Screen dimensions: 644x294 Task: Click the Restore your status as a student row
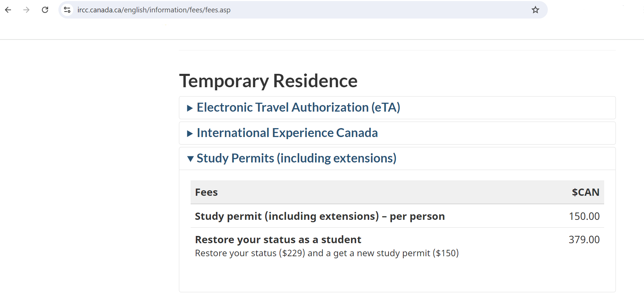[278, 239]
